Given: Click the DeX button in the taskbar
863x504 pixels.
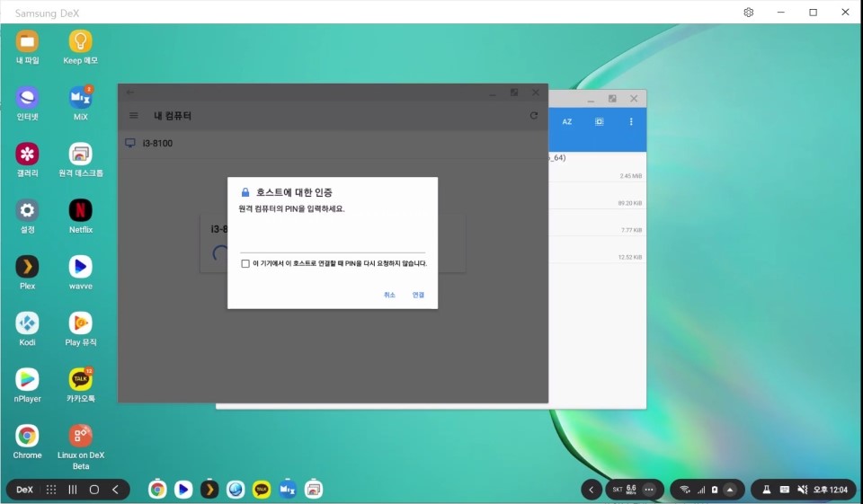Looking at the screenshot, I should coord(24,490).
